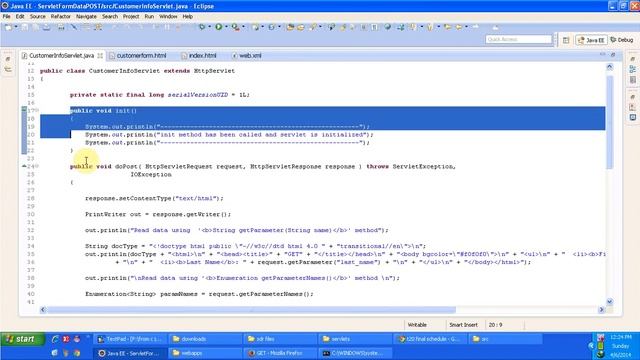640x360 pixels.
Task: Click the Task List icon in right sidebar
Action: click(633, 80)
